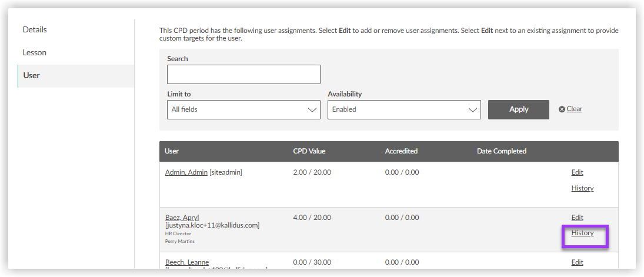Open the Availability dropdown

(x=403, y=110)
